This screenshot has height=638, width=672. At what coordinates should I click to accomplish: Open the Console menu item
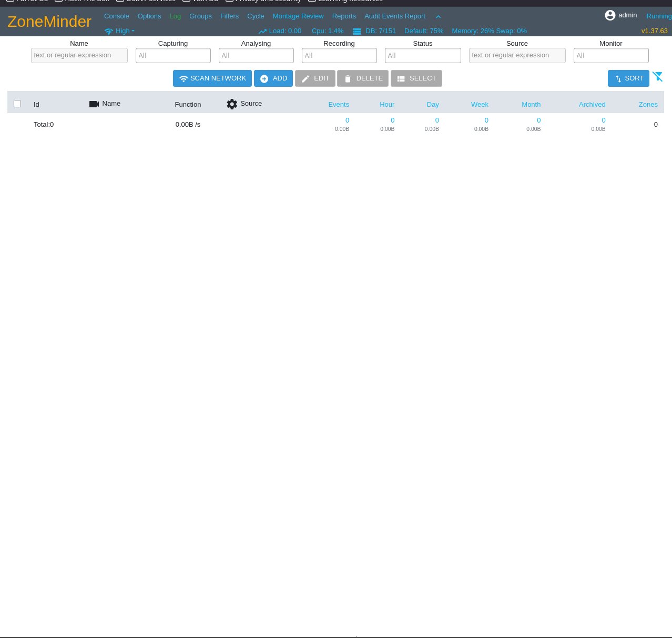116,16
